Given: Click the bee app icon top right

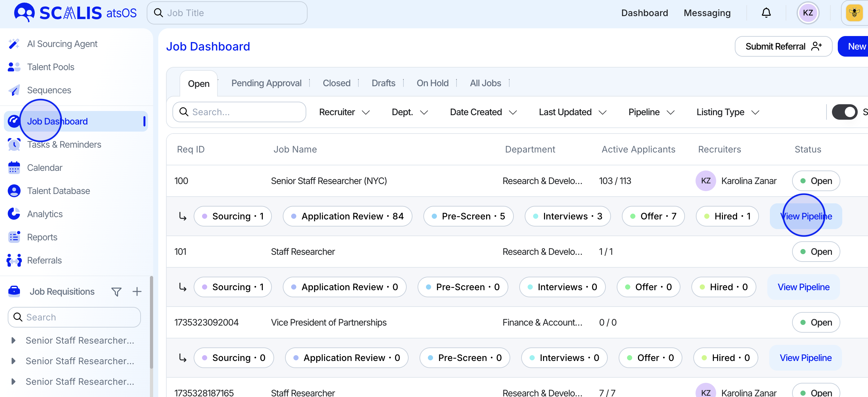Looking at the screenshot, I should click(854, 13).
